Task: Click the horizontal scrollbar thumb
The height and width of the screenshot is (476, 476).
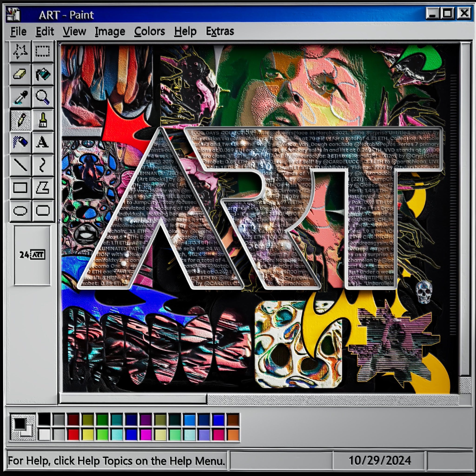Action: 133,398
